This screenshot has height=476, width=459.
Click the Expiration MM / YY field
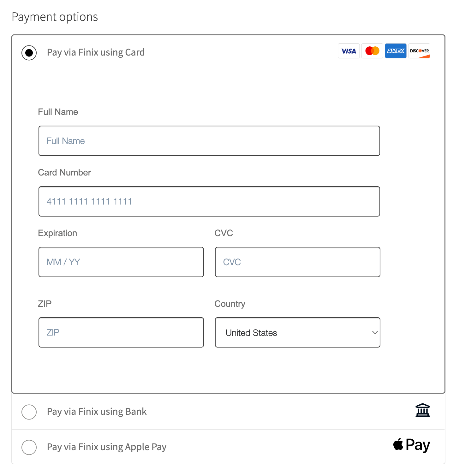pos(121,262)
